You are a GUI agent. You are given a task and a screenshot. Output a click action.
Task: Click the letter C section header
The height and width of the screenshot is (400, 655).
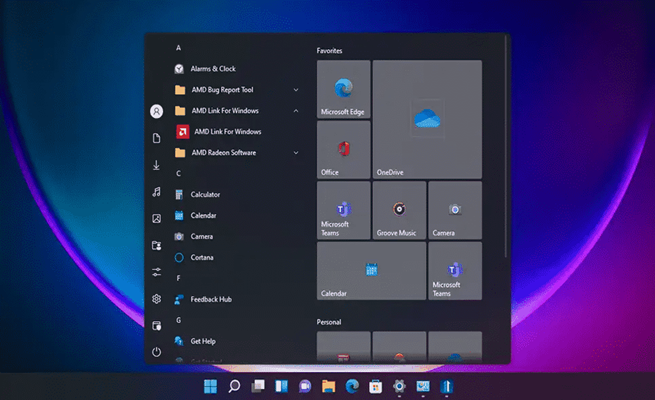[179, 174]
